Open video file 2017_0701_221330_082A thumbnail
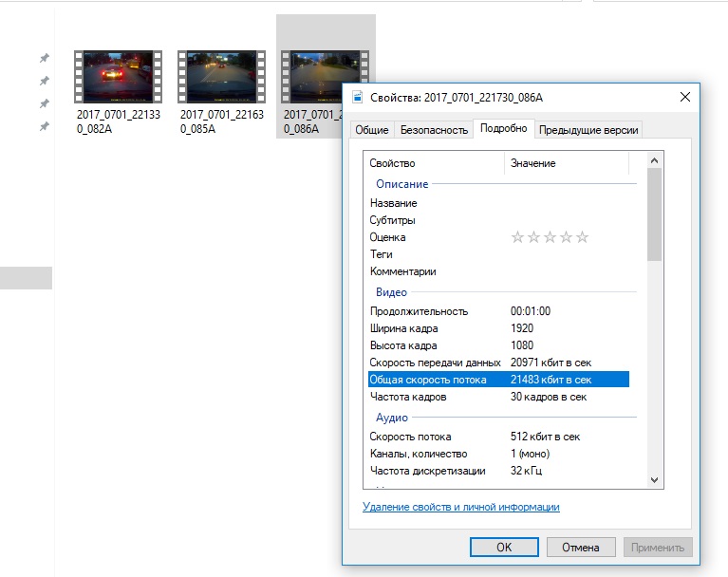The width and height of the screenshot is (728, 577). (x=118, y=77)
